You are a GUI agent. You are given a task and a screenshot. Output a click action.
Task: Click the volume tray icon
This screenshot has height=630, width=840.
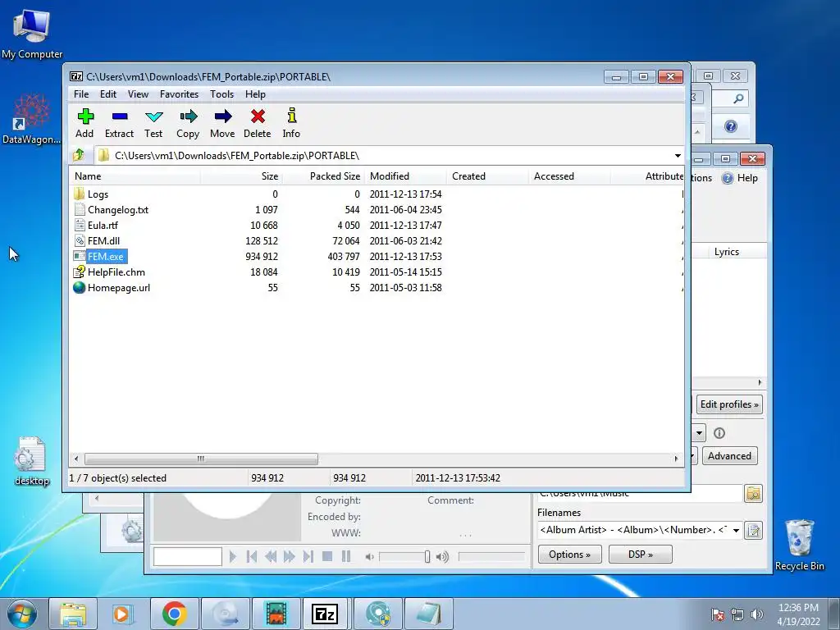756,614
